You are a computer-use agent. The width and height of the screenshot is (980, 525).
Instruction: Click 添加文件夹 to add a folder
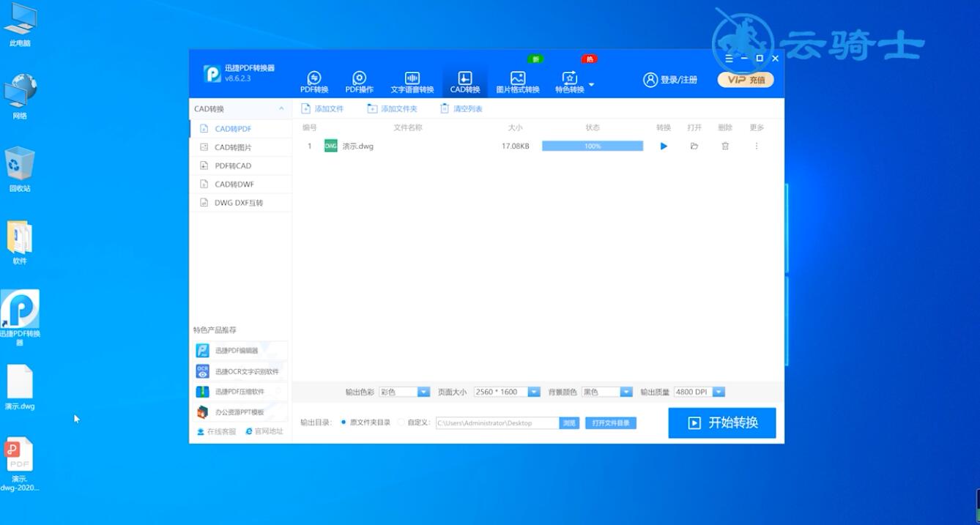pyautogui.click(x=392, y=108)
